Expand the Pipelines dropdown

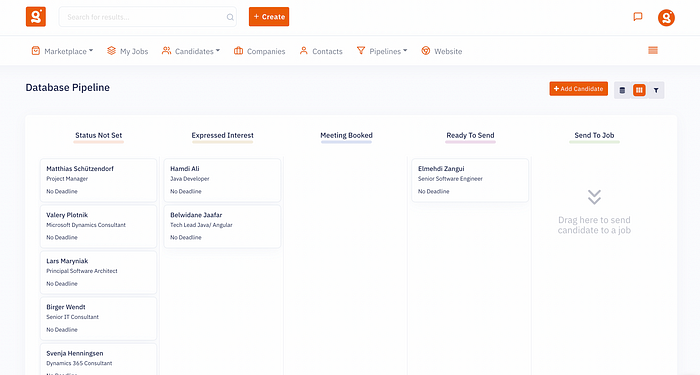[x=405, y=50]
